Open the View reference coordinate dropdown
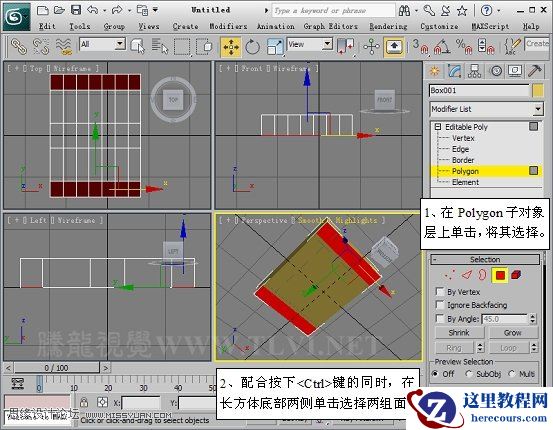Image resolution: width=553 pixels, height=430 pixels. pyautogui.click(x=327, y=44)
